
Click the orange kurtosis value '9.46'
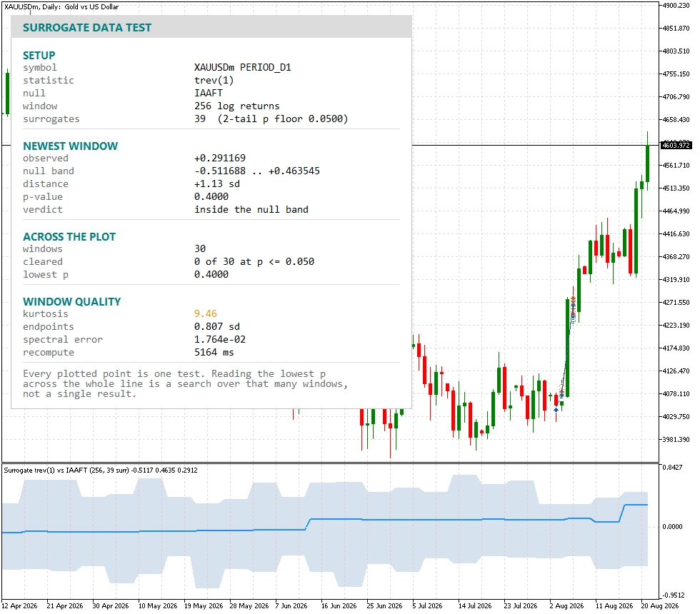[x=206, y=313]
